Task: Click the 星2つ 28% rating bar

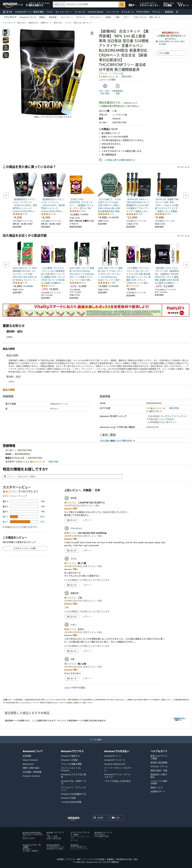Action: 24,517
